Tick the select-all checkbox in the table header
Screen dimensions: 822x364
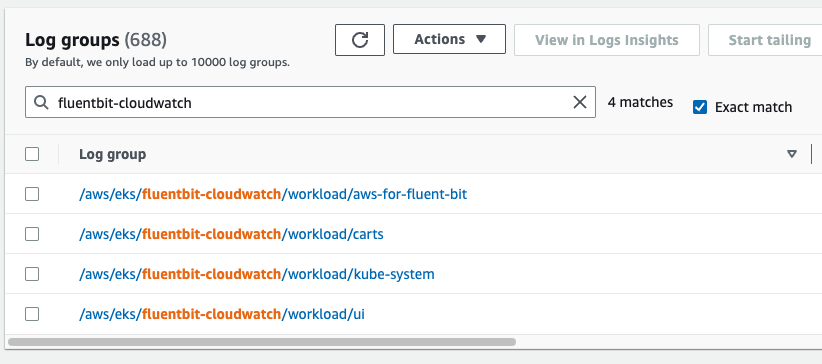[x=32, y=154]
